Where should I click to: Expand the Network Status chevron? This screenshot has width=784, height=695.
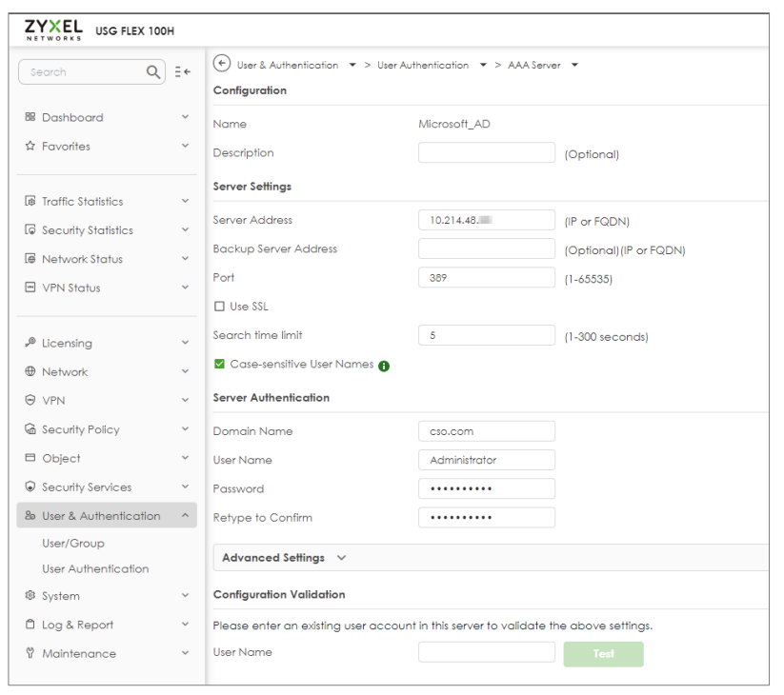tap(185, 258)
